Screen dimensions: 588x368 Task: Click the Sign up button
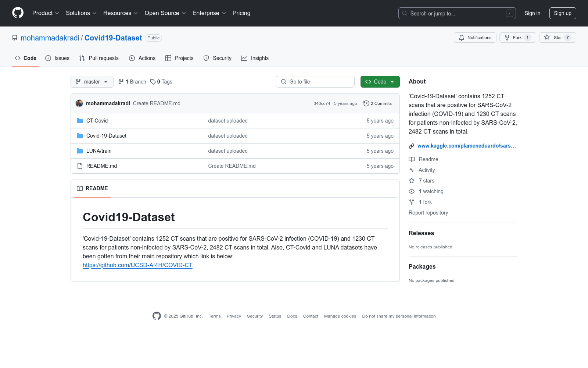563,13
